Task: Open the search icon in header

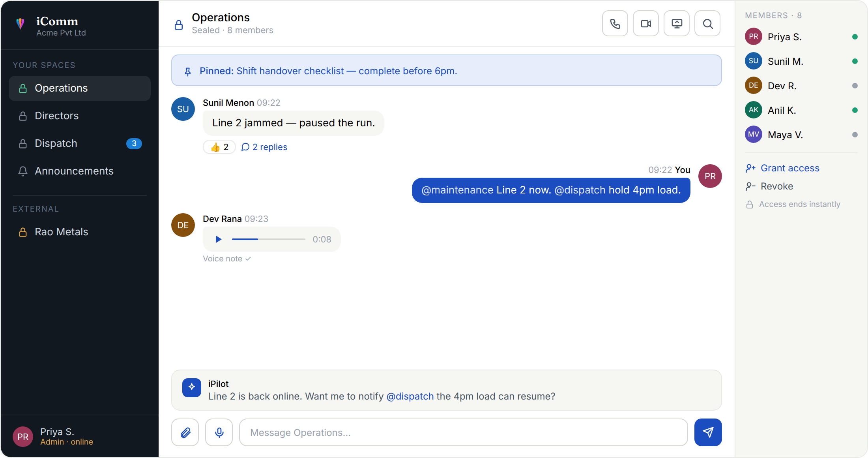Action: point(707,24)
